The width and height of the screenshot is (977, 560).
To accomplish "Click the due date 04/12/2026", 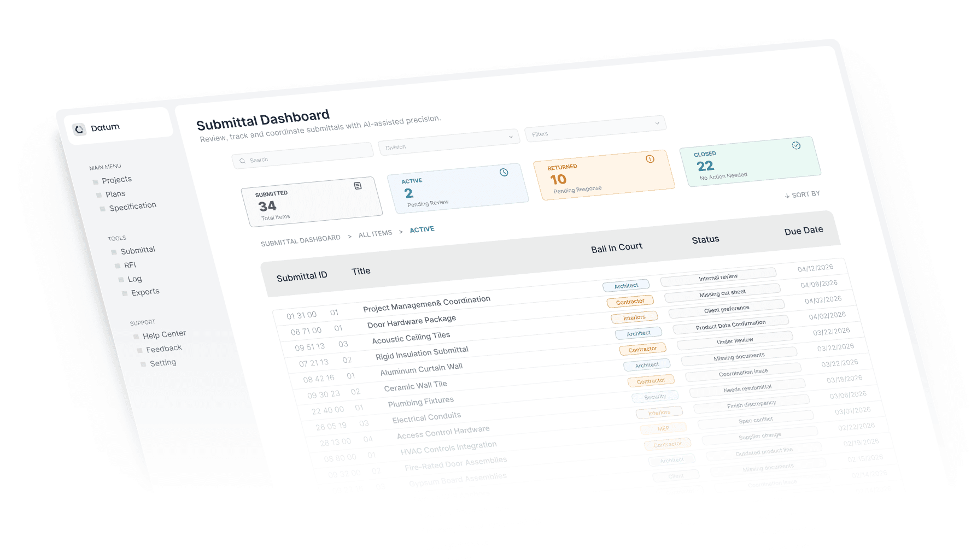I will pyautogui.click(x=816, y=268).
